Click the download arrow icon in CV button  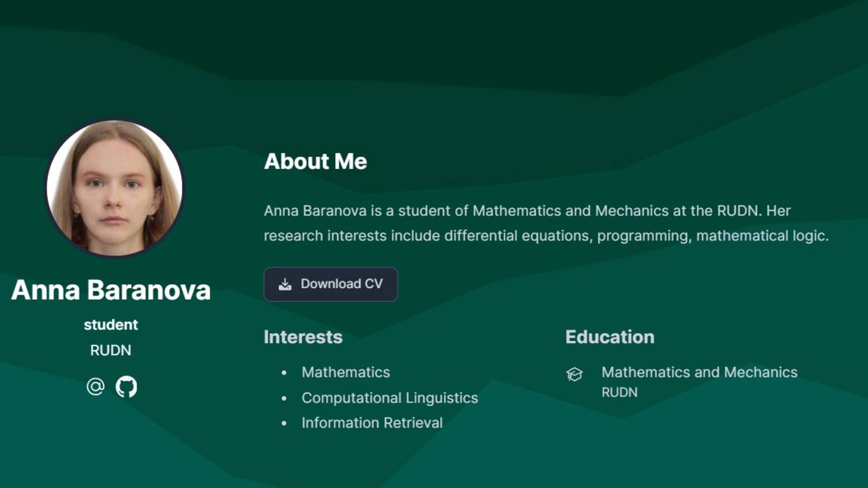click(285, 284)
